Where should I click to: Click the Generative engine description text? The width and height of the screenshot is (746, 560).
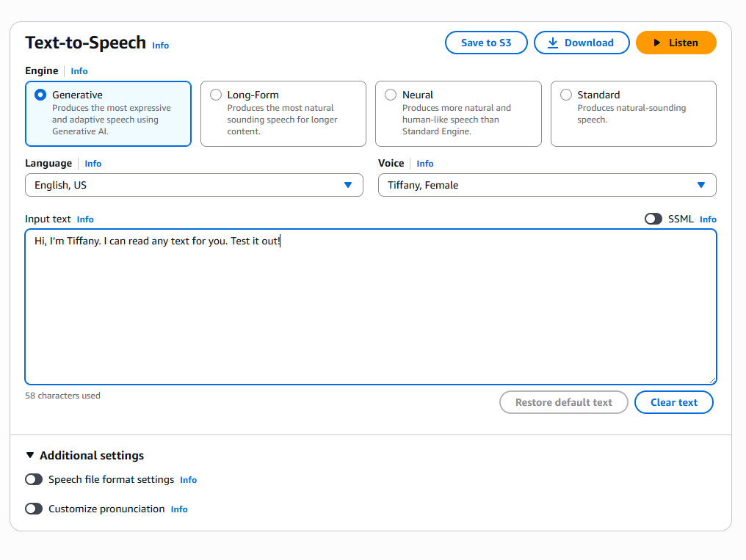click(x=112, y=120)
